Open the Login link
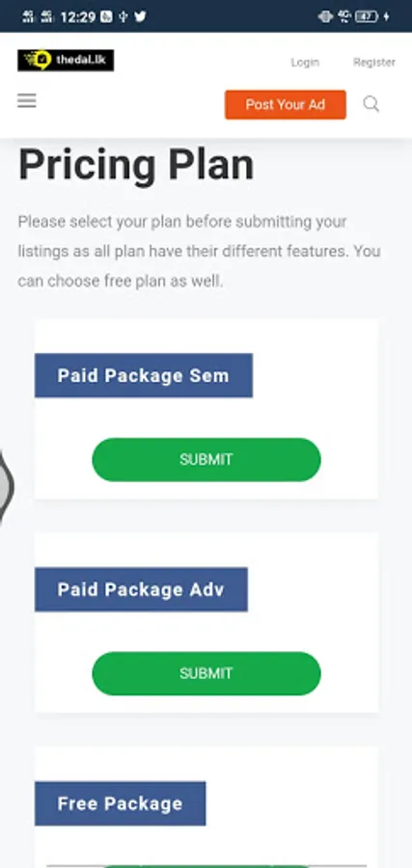412x868 pixels. (x=305, y=62)
